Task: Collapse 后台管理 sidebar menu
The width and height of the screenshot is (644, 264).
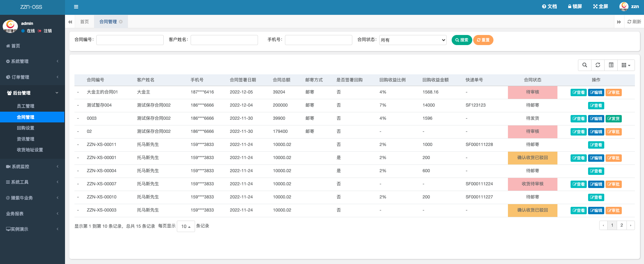Action: pos(32,93)
